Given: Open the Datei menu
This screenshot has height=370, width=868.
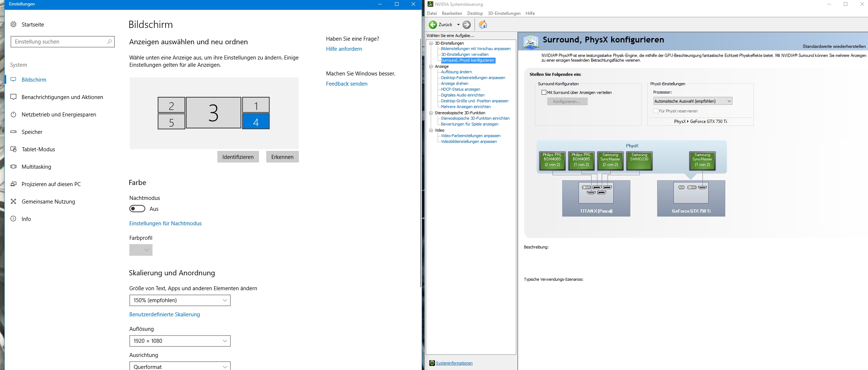Looking at the screenshot, I should [x=432, y=13].
